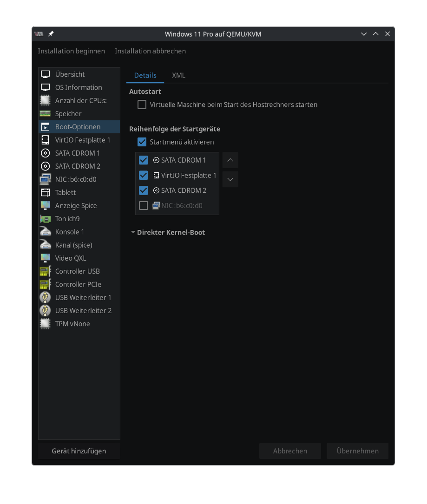Click SATA CDROM 1 disc icon in boot list

(x=156, y=160)
